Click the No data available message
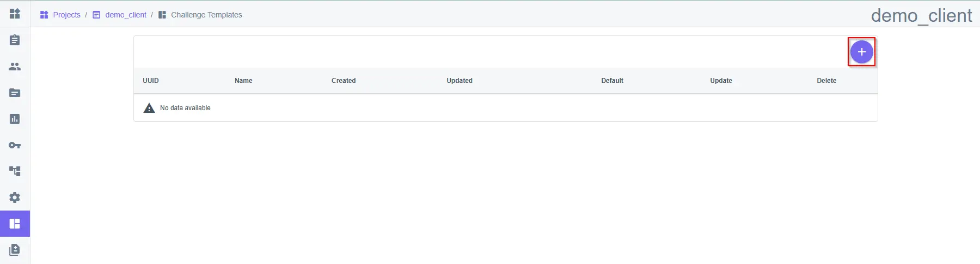 [x=185, y=108]
